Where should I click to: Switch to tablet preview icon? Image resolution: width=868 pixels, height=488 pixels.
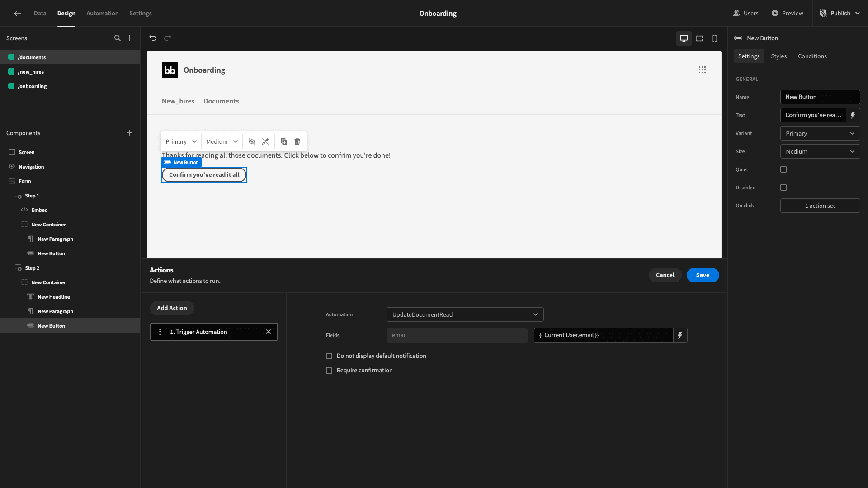(699, 38)
